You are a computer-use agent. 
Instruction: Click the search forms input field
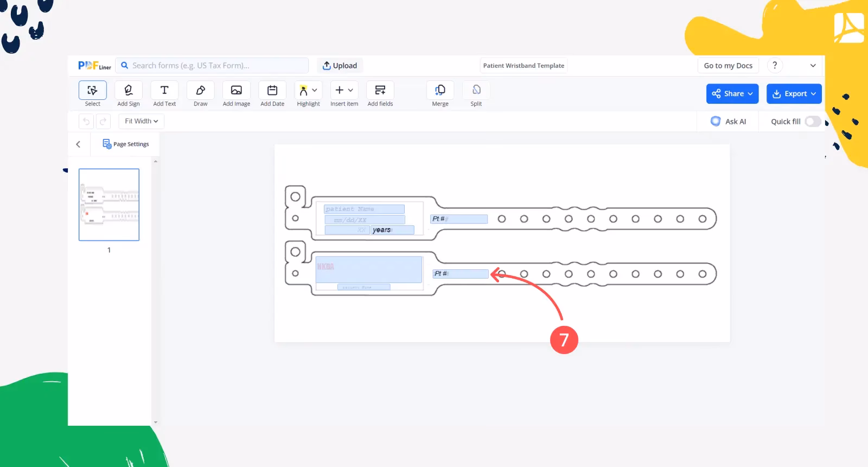pos(217,66)
